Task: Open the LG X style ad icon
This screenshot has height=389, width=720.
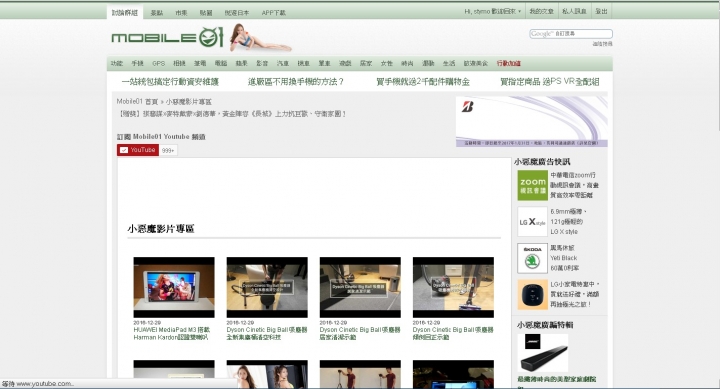Action: click(x=533, y=222)
